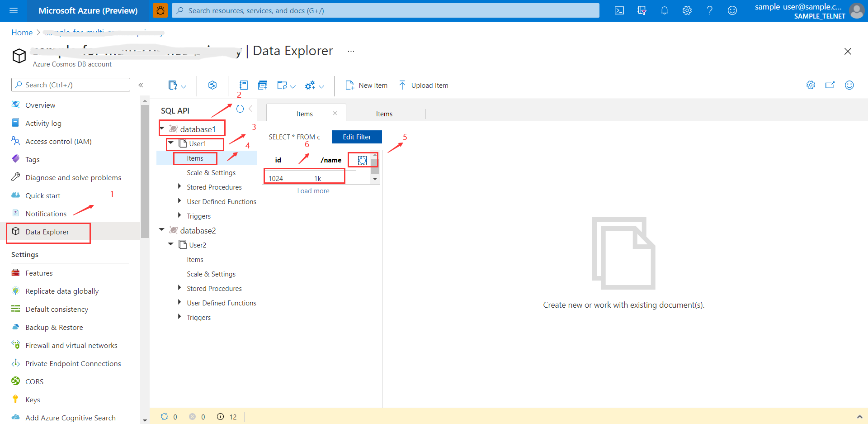The image size is (868, 424).
Task: Click Upload Item in the toolbar
Action: pyautogui.click(x=423, y=85)
